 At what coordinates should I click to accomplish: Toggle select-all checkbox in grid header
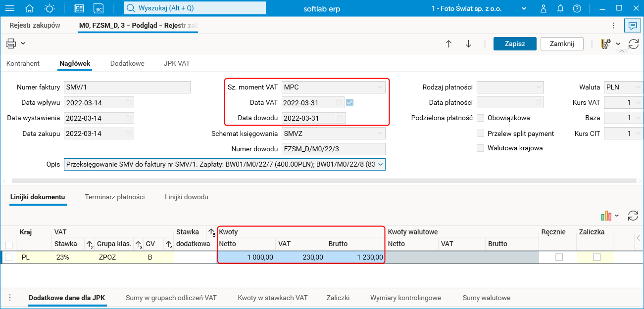pyautogui.click(x=8, y=245)
